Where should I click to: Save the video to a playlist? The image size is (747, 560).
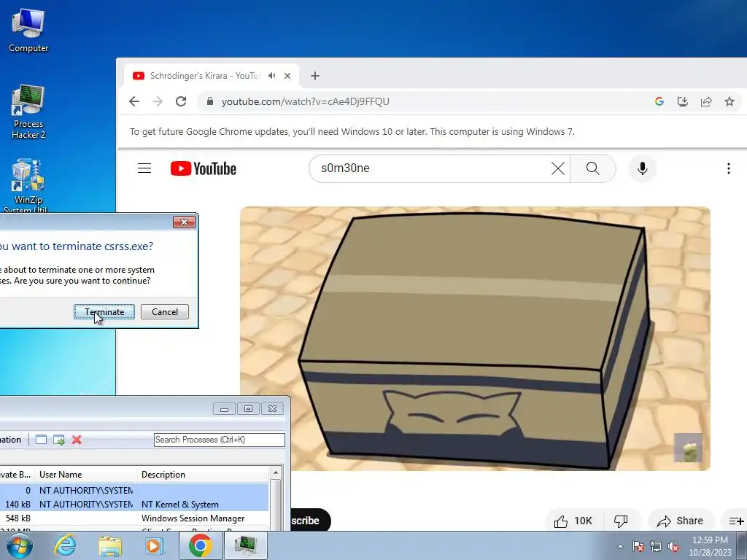[736, 521]
